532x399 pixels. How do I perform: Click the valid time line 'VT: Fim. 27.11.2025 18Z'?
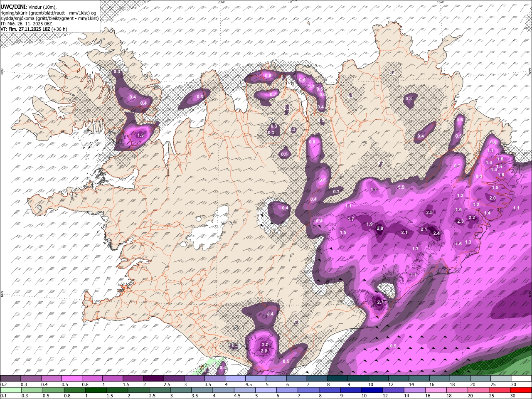point(26,29)
